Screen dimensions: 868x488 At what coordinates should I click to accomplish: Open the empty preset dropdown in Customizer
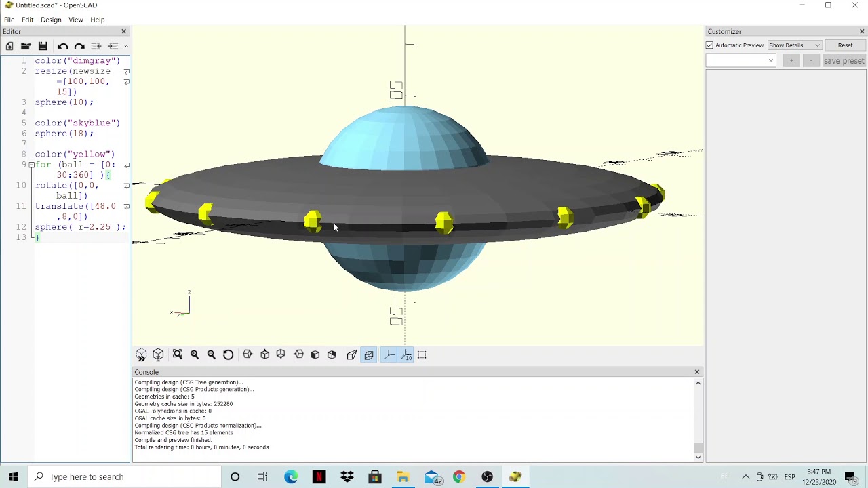(x=741, y=61)
